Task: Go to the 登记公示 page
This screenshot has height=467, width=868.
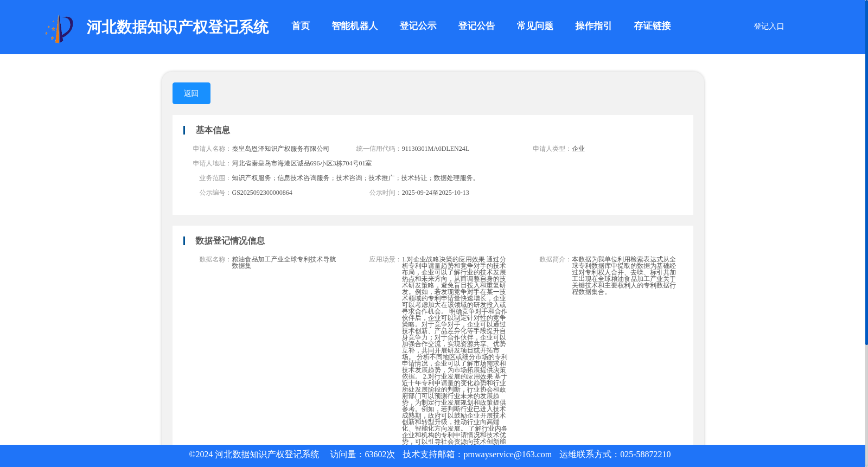Action: coord(418,26)
